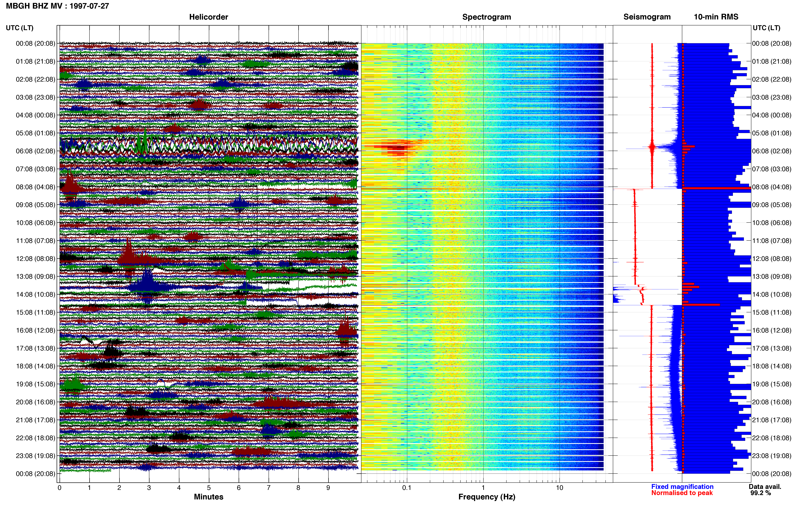Screen dimensions: 812x508
Task: Click the left time label '23:08 (19:08)'
Action: coord(35,456)
